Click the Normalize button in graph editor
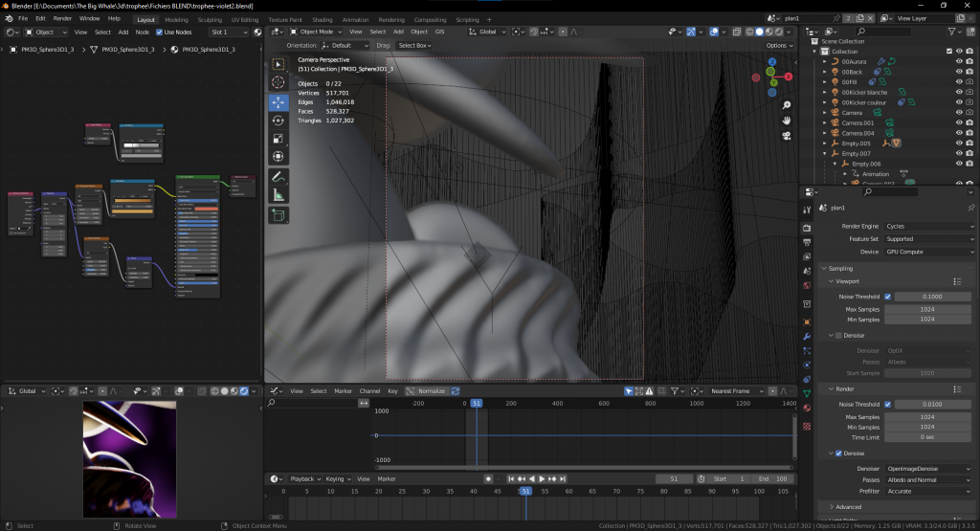Viewport: 980px width, 531px height. coord(430,391)
